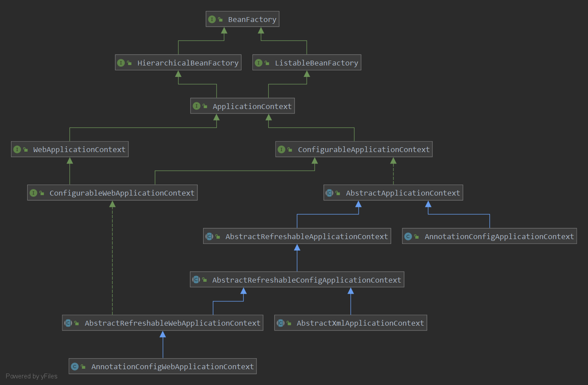Image resolution: width=588 pixels, height=385 pixels.
Task: Select the AbstractRefreshableWebApplicationContext label
Action: click(172, 323)
